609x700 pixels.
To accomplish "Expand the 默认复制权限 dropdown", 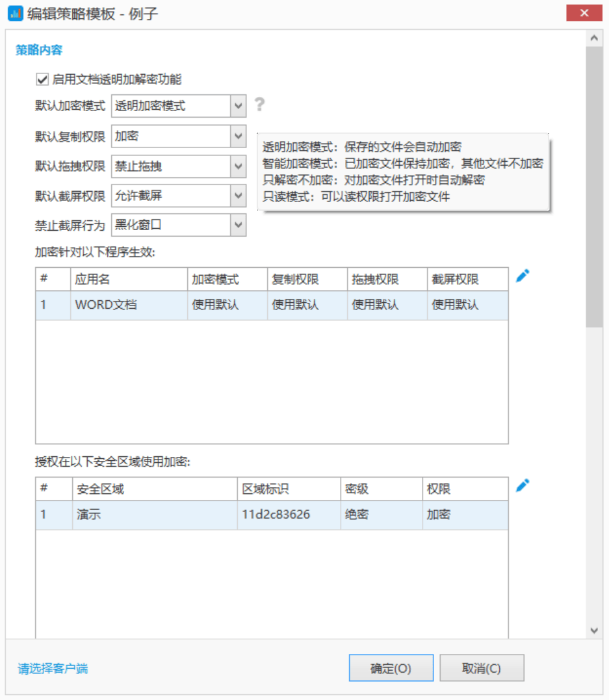I will pyautogui.click(x=238, y=136).
